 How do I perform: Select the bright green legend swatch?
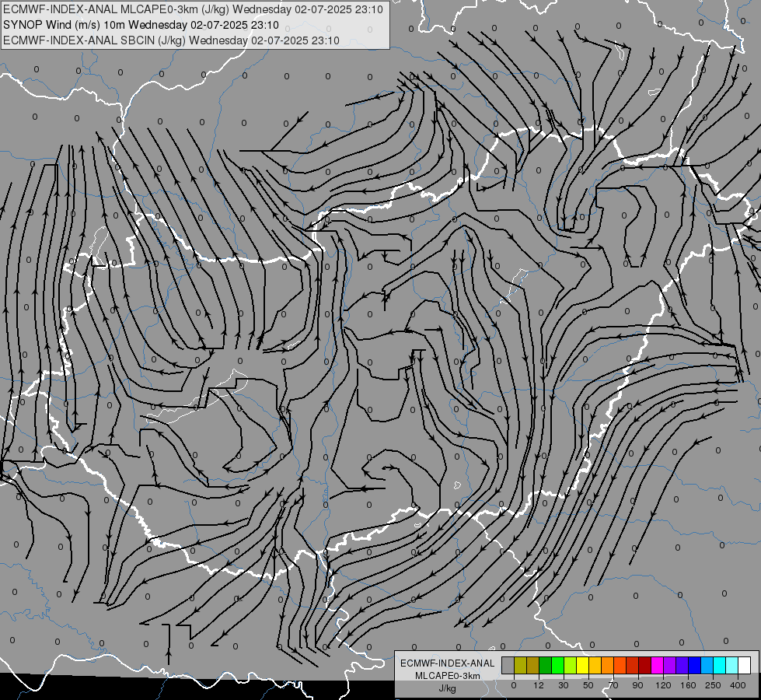coord(557,665)
